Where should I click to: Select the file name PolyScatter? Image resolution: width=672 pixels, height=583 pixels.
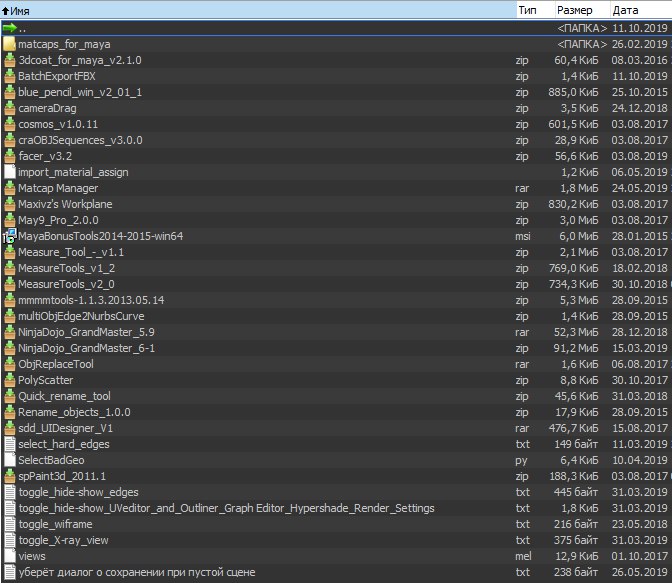point(45,380)
